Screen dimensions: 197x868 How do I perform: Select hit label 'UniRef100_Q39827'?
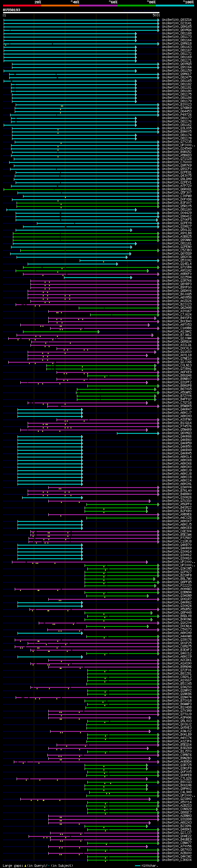tap(177, 226)
